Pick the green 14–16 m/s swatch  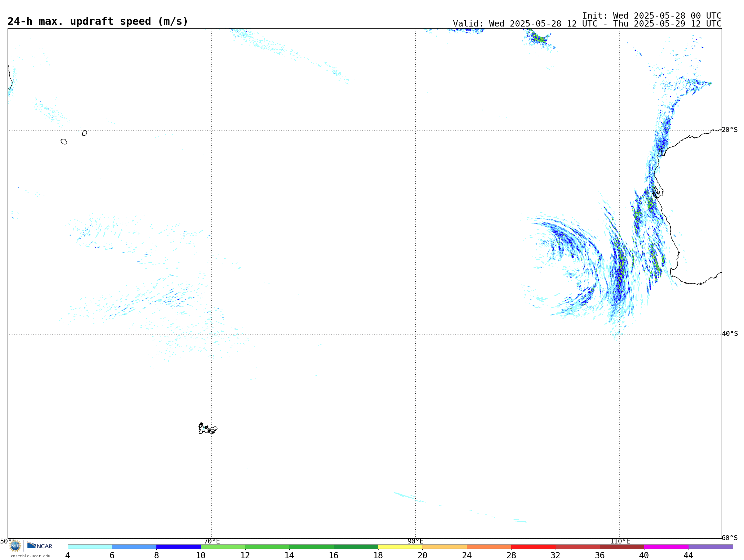coord(312,547)
